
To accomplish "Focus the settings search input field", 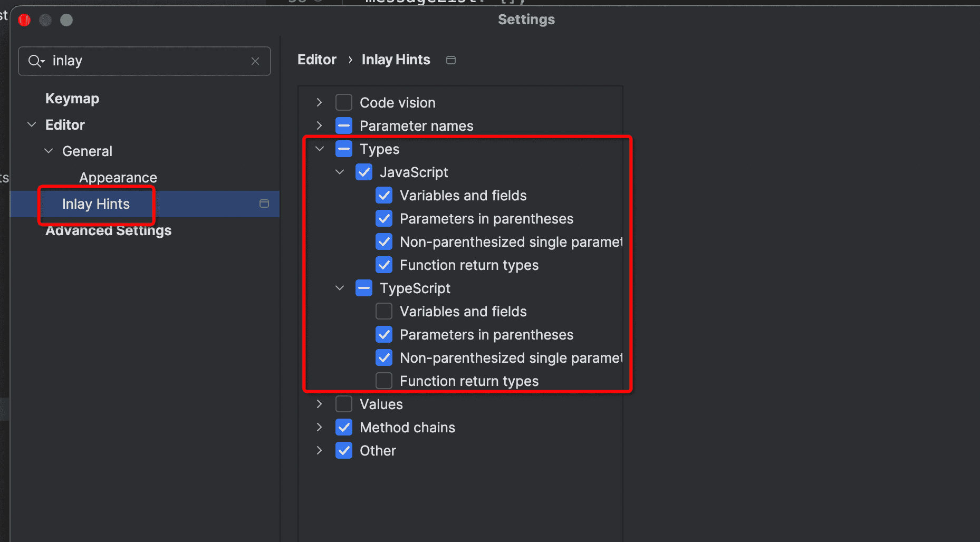I will [x=148, y=61].
